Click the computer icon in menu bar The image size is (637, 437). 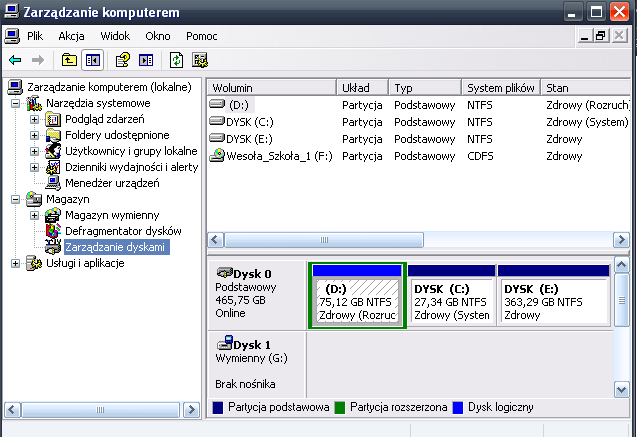(x=12, y=36)
